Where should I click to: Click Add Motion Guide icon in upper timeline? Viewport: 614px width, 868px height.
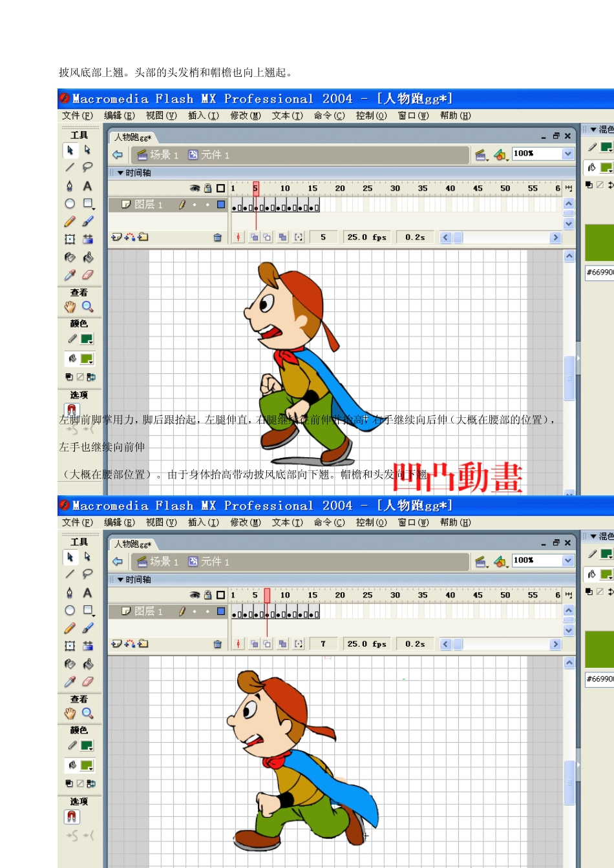click(130, 237)
